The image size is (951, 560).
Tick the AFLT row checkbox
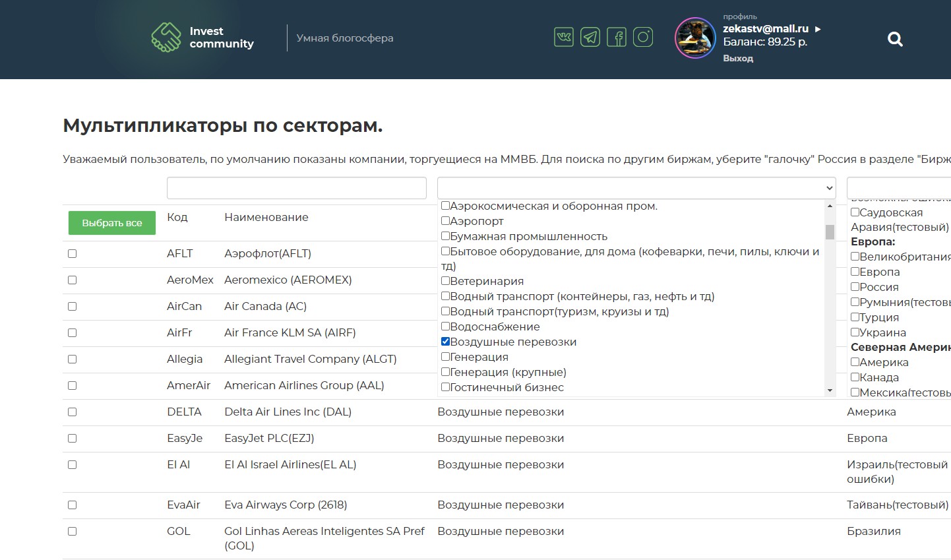(73, 254)
